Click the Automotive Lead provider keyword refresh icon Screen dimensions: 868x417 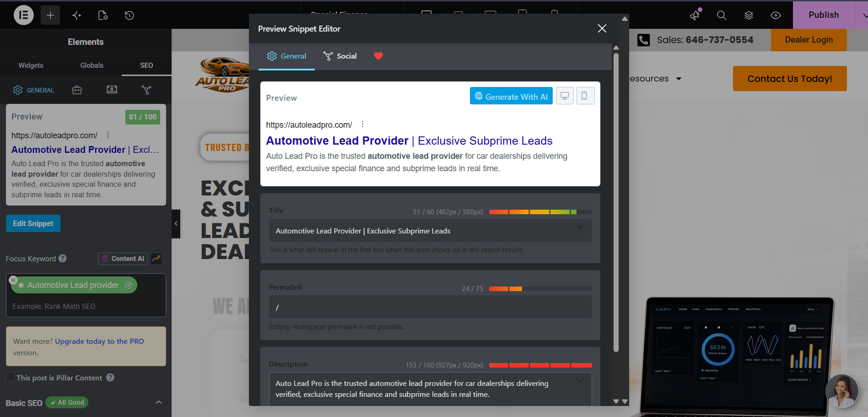[129, 285]
